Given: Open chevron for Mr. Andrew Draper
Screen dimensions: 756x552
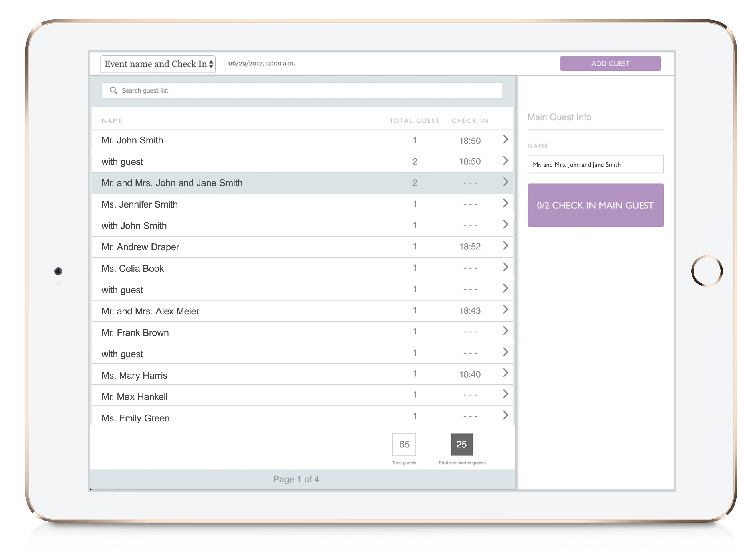Looking at the screenshot, I should tap(505, 246).
